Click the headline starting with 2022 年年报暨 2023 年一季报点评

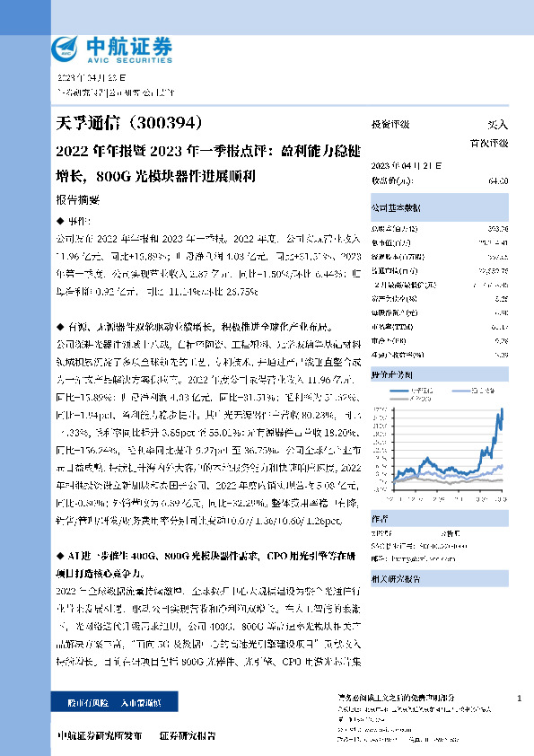208,151
